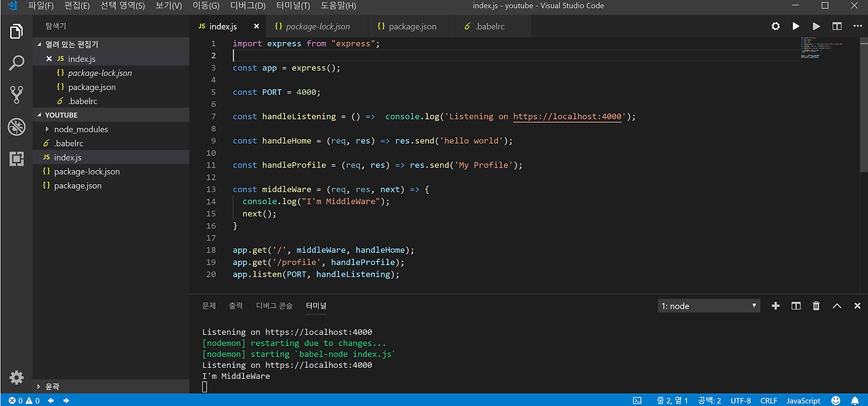Maximize terminal panel with the up chevron
This screenshot has width=868, height=406.
click(x=837, y=306)
